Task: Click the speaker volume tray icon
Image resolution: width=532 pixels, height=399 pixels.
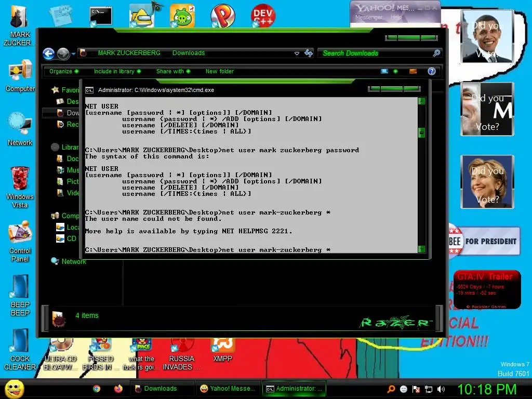Action: [441, 389]
